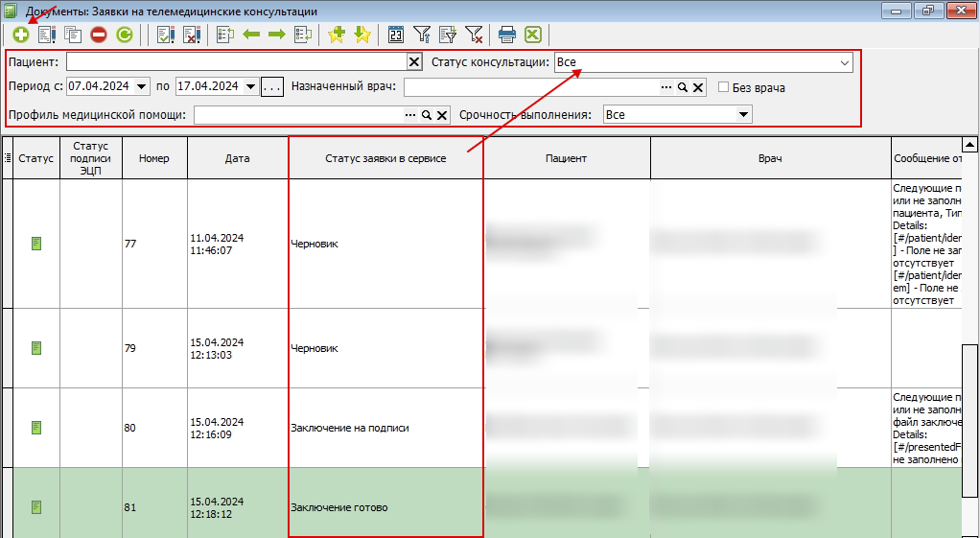Image resolution: width=980 pixels, height=538 pixels.
Task: Click the ellipsis button next to period dates
Action: [272, 87]
